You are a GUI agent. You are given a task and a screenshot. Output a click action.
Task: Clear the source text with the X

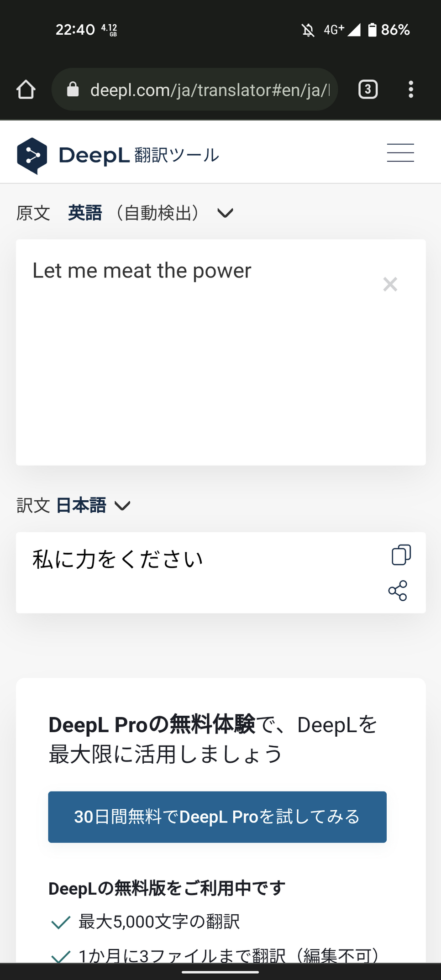click(x=390, y=284)
